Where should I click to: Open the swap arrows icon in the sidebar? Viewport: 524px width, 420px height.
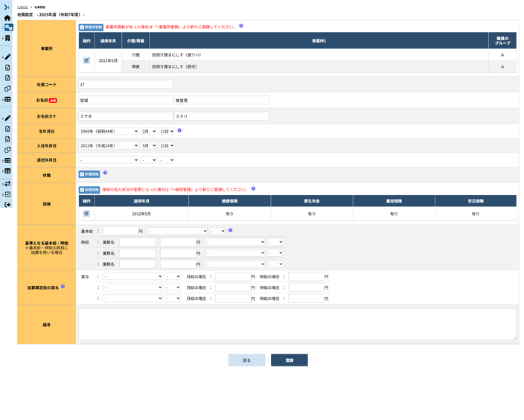7,184
